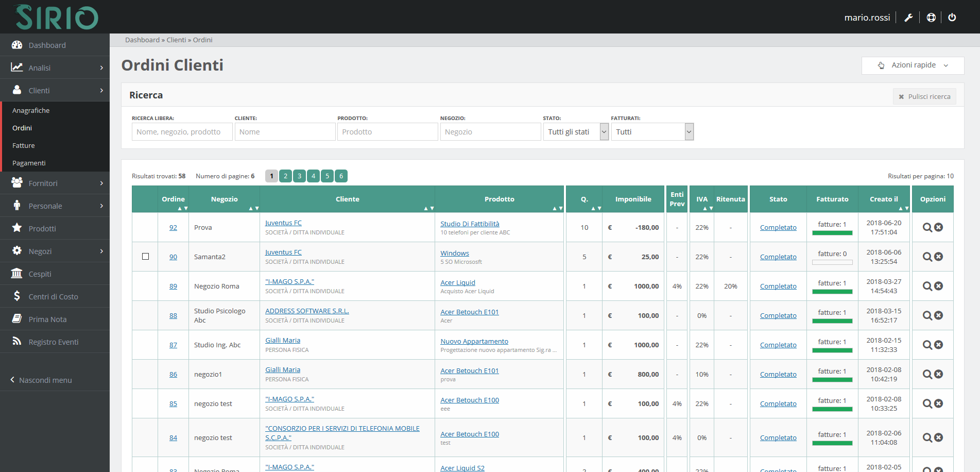Image resolution: width=980 pixels, height=472 pixels.
Task: Expand the Analisi sidebar menu
Action: 55,68
